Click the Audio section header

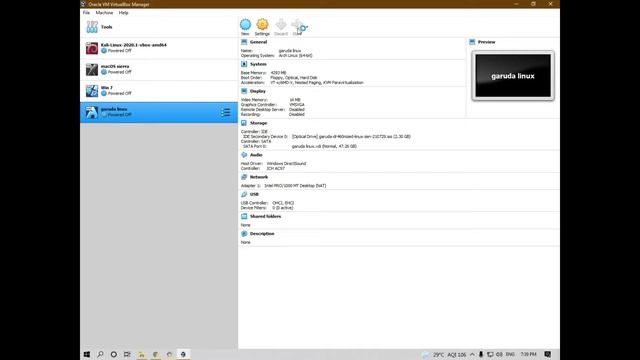pos(256,155)
